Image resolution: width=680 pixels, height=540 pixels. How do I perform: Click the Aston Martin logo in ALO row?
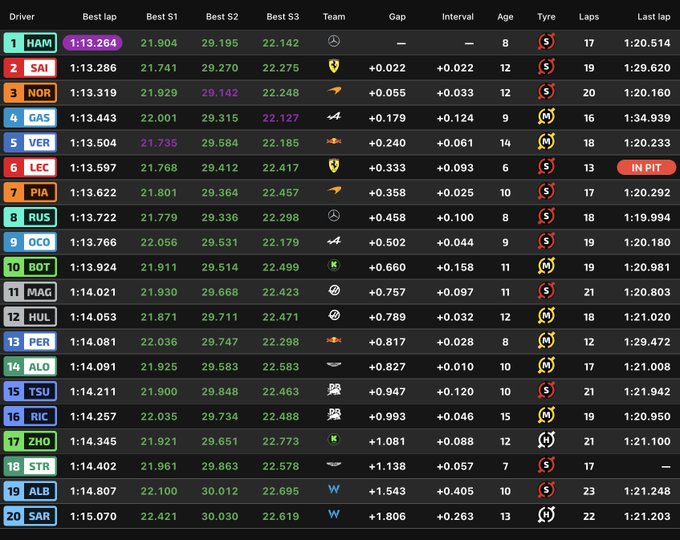click(334, 365)
